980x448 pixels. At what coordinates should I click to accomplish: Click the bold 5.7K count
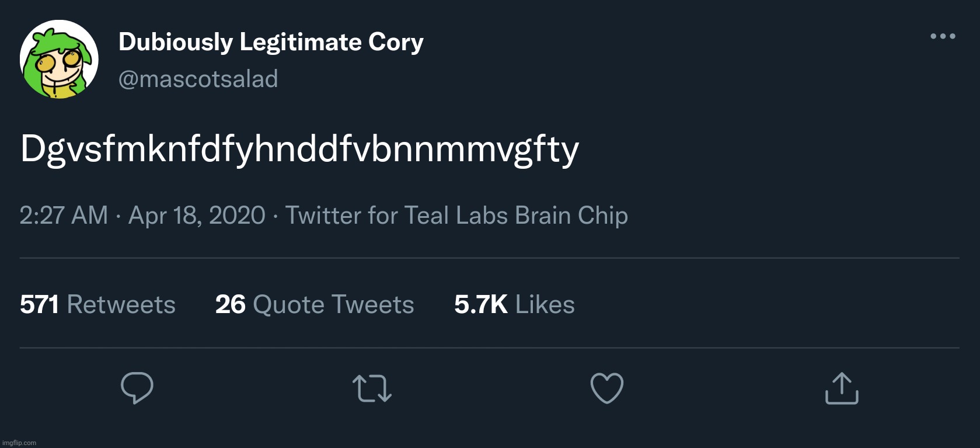click(480, 304)
